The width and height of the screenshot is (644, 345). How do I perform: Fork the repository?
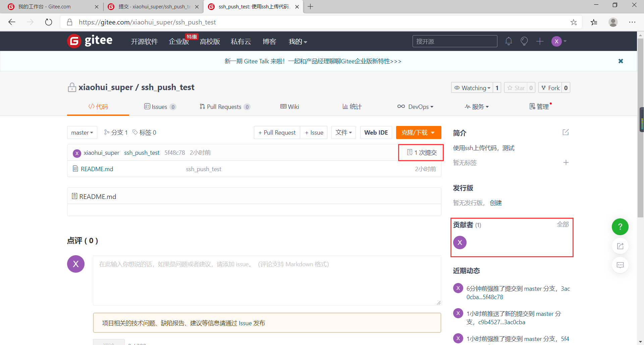coord(550,88)
